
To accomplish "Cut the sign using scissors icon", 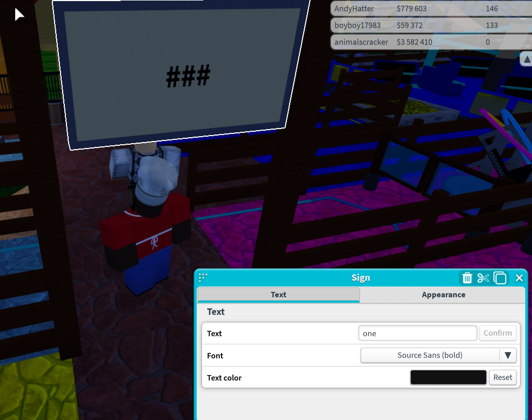I will (x=483, y=278).
